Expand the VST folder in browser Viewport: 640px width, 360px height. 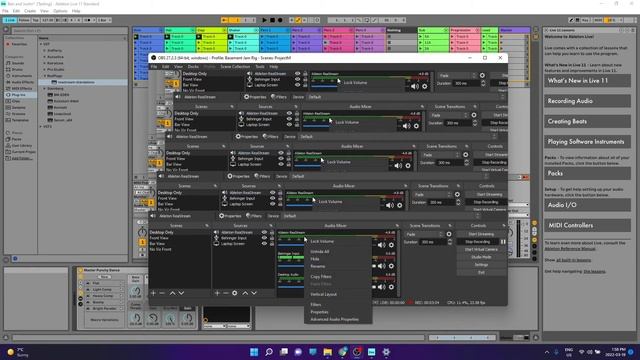pyautogui.click(x=41, y=44)
